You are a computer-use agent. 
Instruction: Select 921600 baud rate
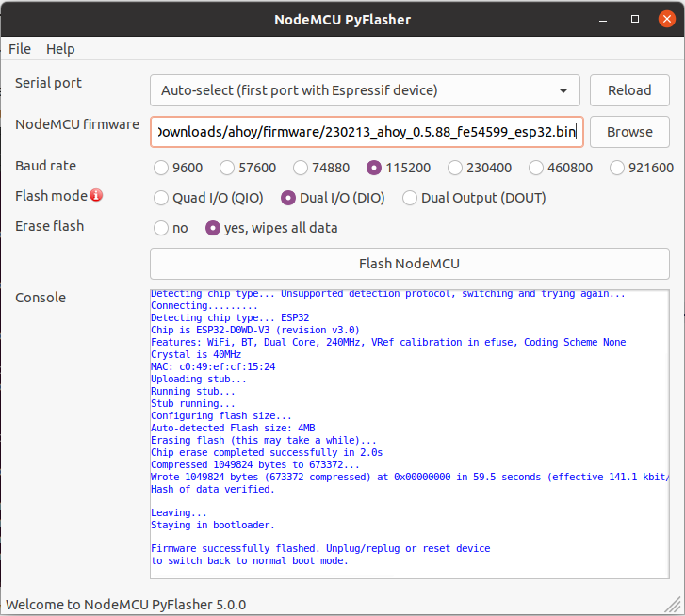(642, 168)
